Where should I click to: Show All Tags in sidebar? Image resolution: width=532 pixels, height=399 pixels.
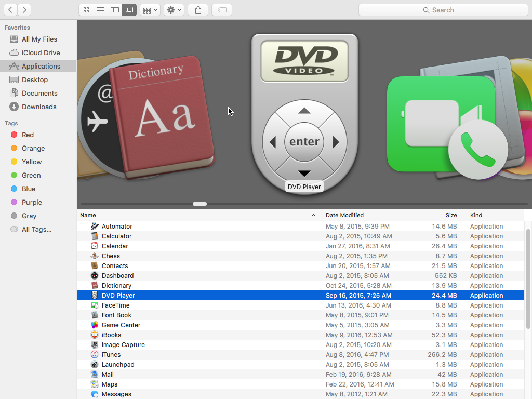pos(38,229)
